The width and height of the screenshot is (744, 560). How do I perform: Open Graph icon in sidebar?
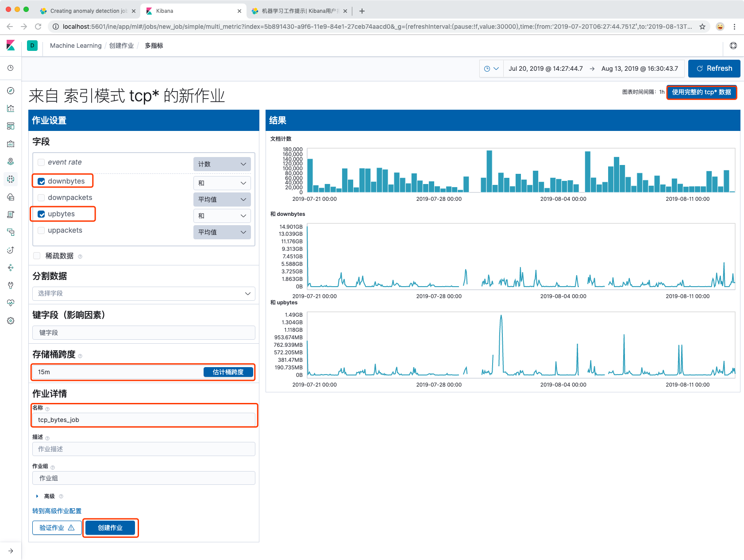11,268
